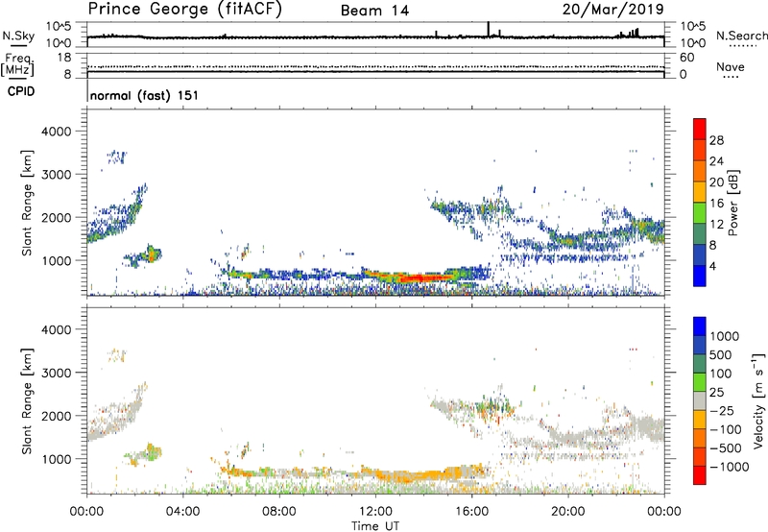768x532 pixels.
Task: Click the 4000 tick on the power panel
Action: coord(57,132)
